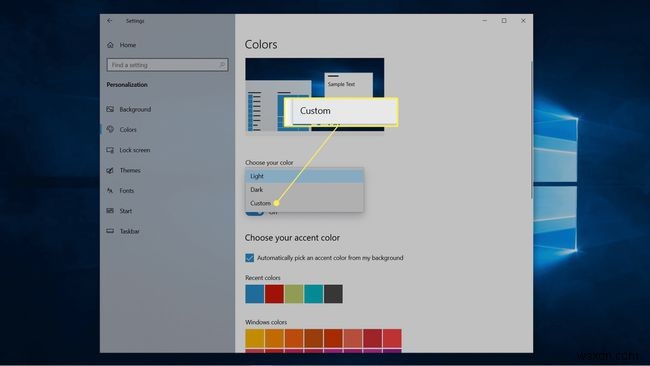
Task: Choose Dark in color dropdown
Action: [304, 189]
